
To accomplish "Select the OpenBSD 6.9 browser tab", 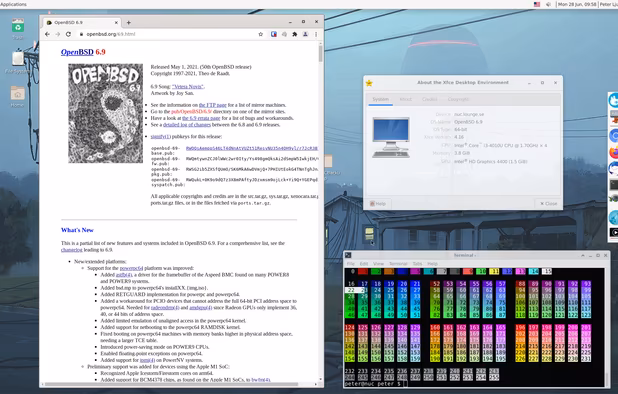I will pos(82,22).
